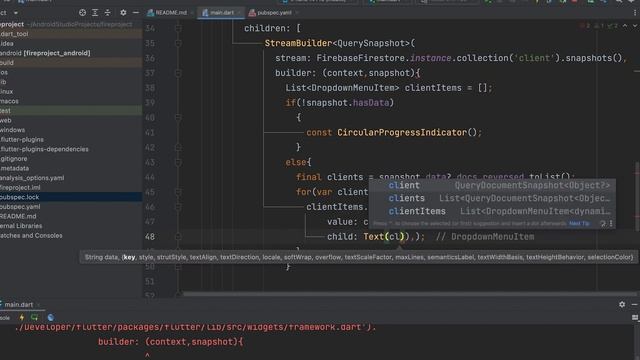640x360 pixels.
Task: Select fireproject.iml file
Action: point(71,187)
